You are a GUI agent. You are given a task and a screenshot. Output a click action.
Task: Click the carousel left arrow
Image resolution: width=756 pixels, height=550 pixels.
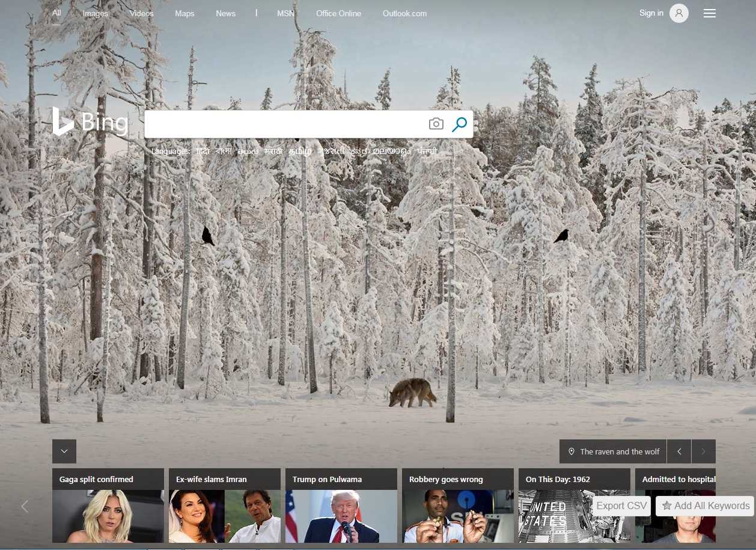point(25,507)
